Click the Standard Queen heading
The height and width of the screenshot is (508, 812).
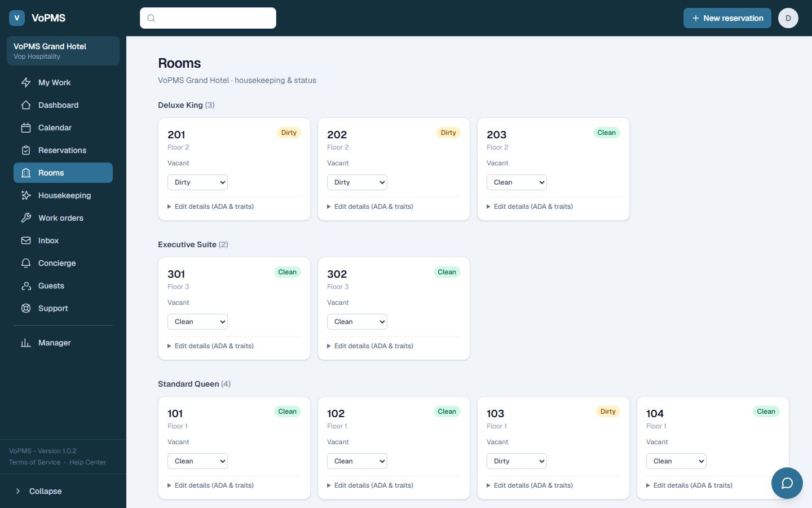tap(194, 384)
